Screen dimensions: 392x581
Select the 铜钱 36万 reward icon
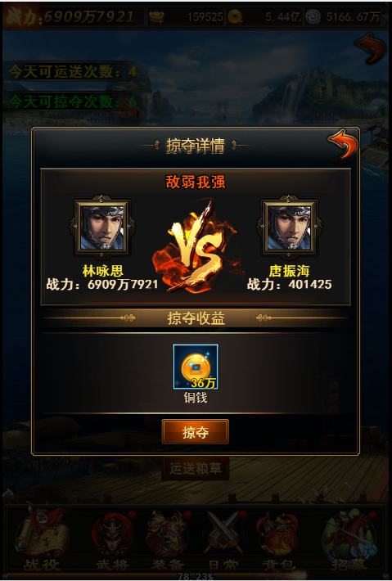tap(196, 367)
